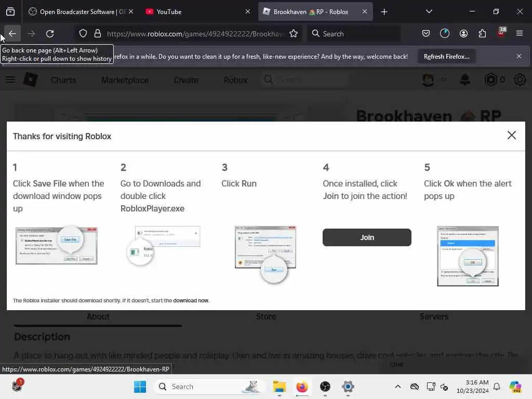Viewport: 532px width, 399px height.
Task: Click the Refresh Firefox button
Action: (446, 57)
